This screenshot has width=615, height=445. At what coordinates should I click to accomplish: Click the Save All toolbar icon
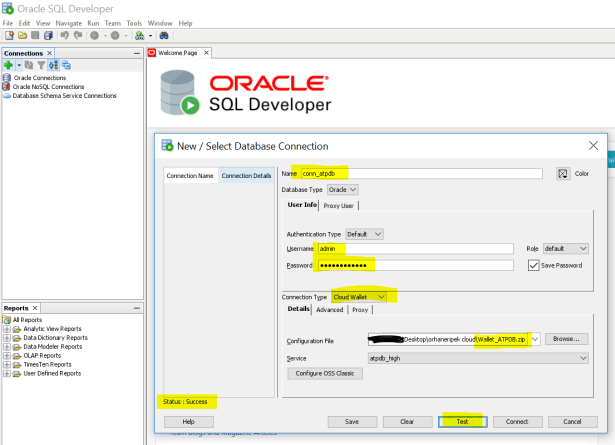pyautogui.click(x=47, y=35)
